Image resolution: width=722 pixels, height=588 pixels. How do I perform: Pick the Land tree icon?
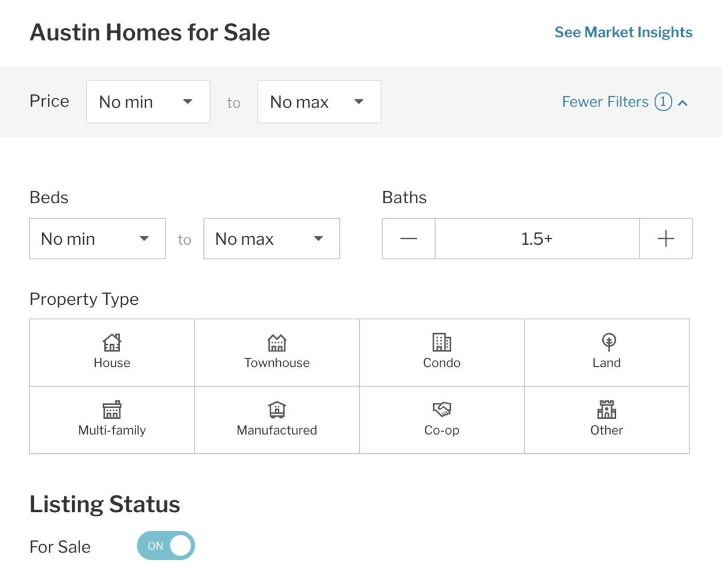point(609,343)
